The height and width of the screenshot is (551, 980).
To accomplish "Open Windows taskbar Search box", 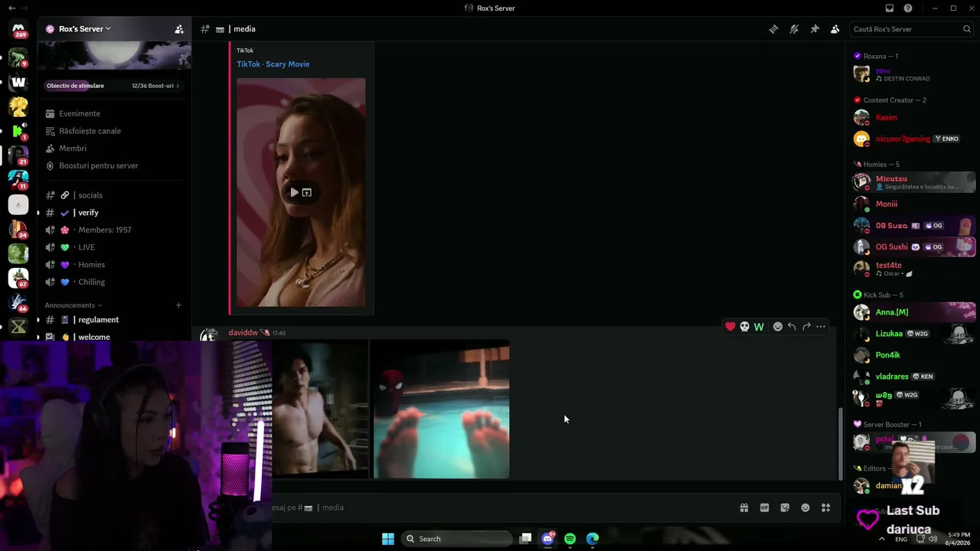I will [x=457, y=539].
